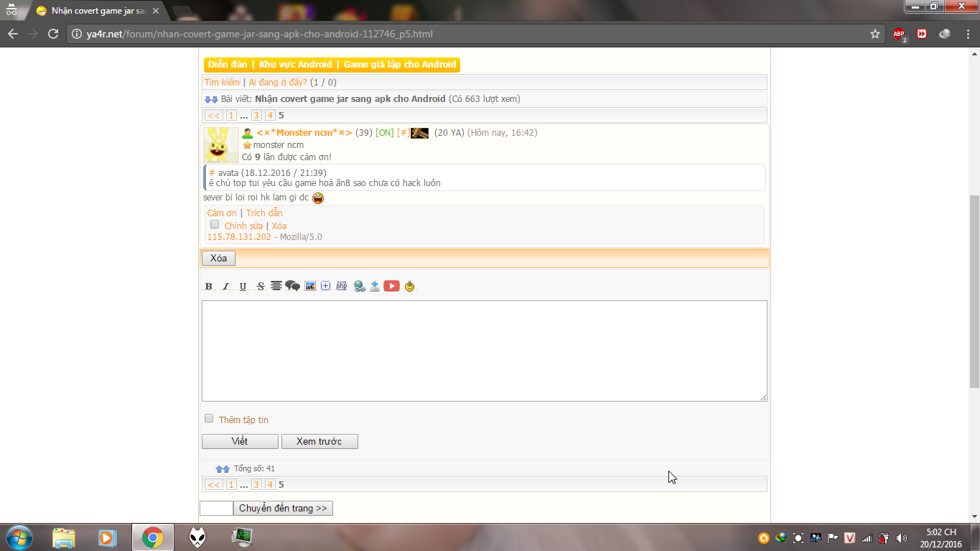This screenshot has width=980, height=551.
Task: Open the Diễn đàn forum breadcrumb
Action: coord(228,65)
